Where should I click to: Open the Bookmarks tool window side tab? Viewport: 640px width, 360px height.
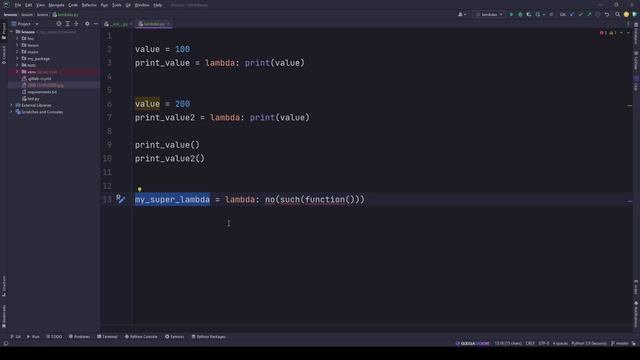(4, 316)
